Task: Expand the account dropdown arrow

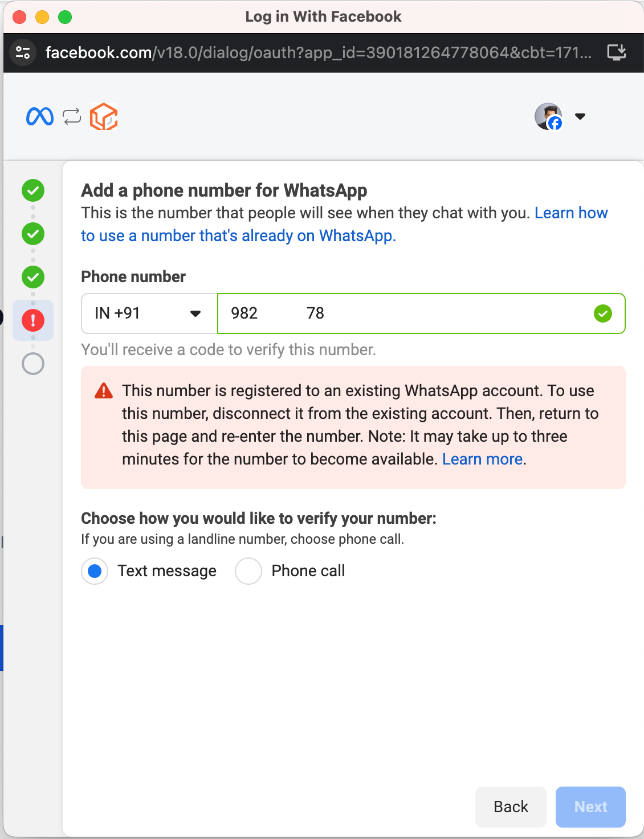Action: coord(580,116)
